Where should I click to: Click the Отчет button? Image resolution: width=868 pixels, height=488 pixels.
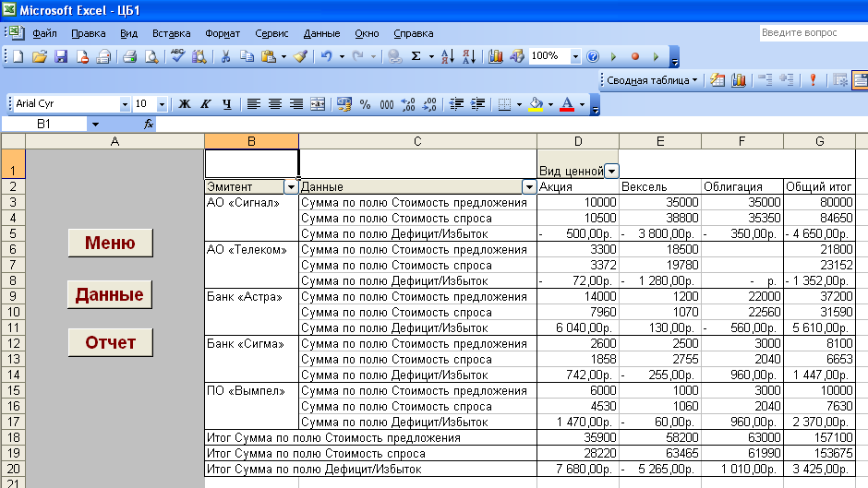click(x=110, y=342)
